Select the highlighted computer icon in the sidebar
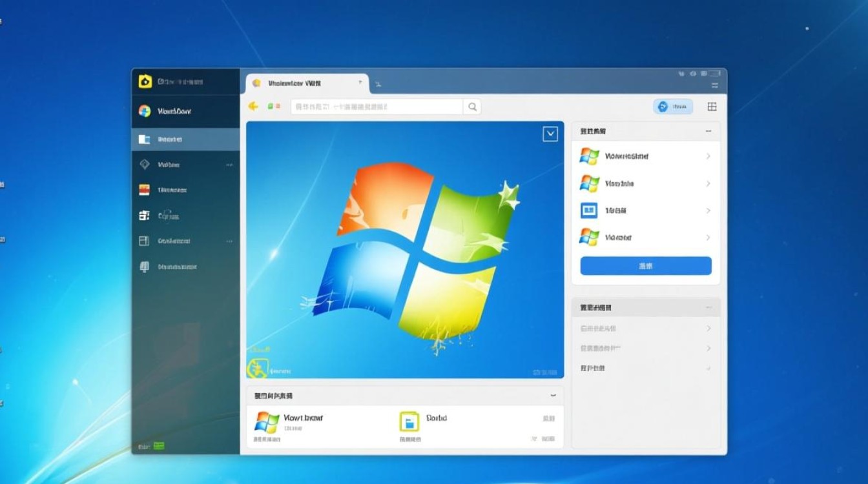The image size is (868, 484). pyautogui.click(x=145, y=138)
